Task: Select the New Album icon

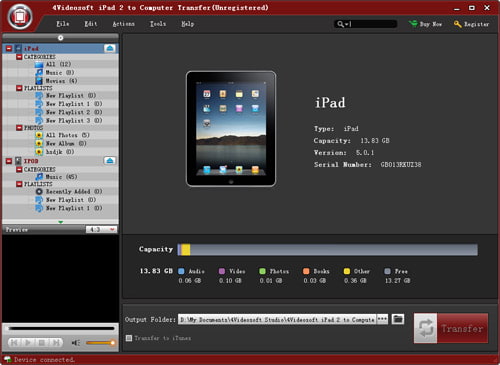Action: coord(39,143)
